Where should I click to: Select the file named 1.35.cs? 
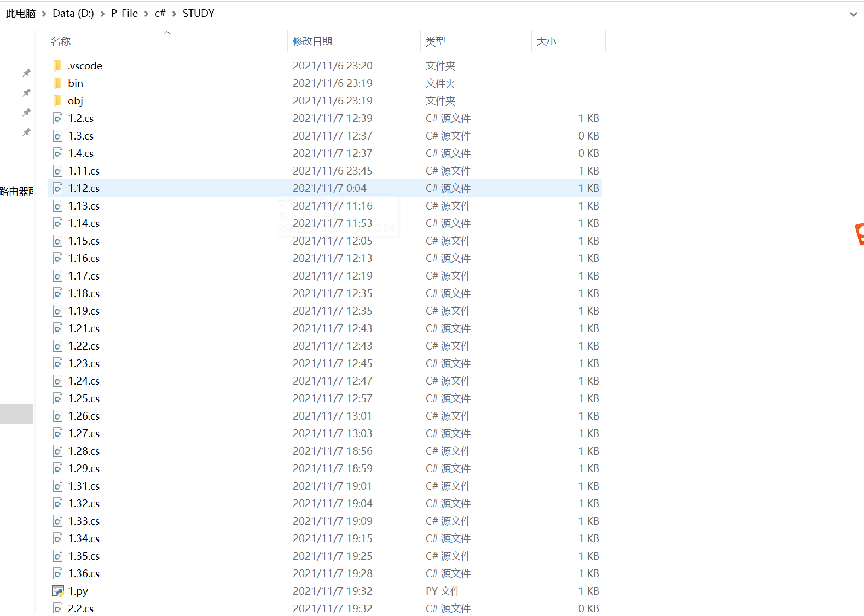[x=84, y=556]
